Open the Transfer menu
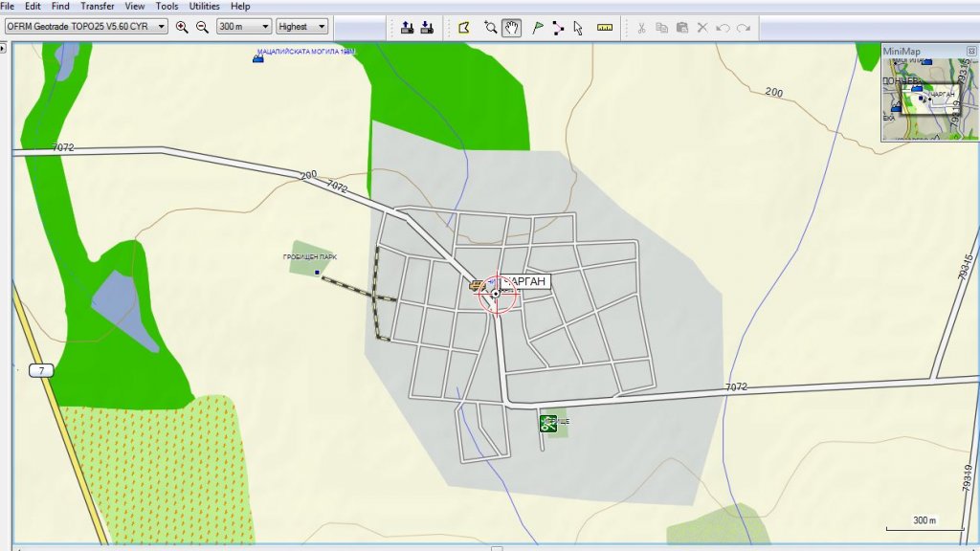Image resolution: width=980 pixels, height=551 pixels. coord(98,6)
